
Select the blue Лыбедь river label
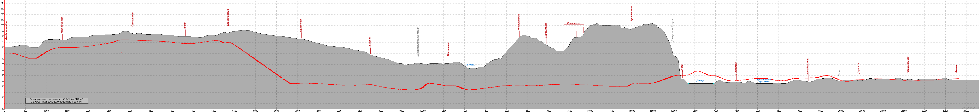[470, 65]
